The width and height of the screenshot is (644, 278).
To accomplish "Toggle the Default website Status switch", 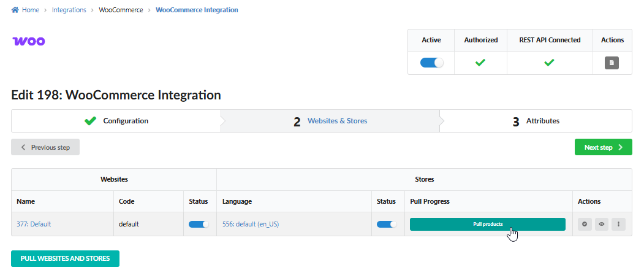I will (x=199, y=224).
